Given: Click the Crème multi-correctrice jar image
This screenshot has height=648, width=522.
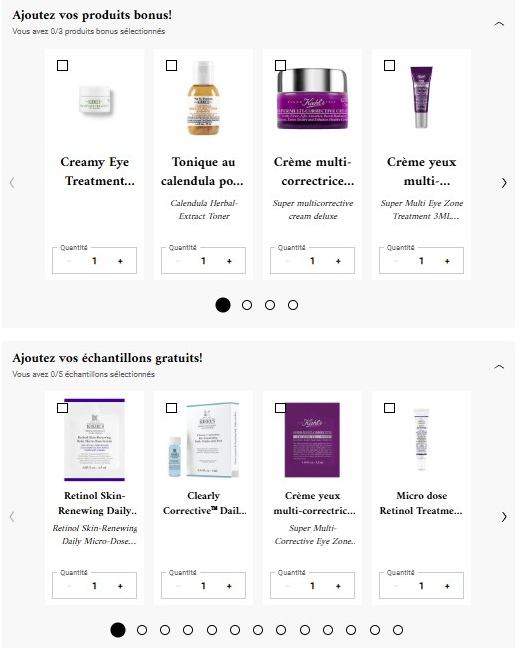Looking at the screenshot, I should (x=312, y=98).
